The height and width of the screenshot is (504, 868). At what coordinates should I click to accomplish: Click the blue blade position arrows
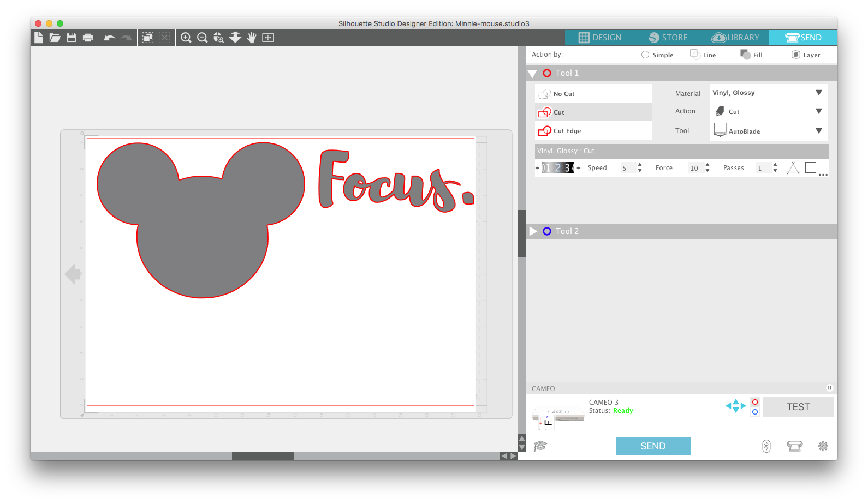coord(735,406)
